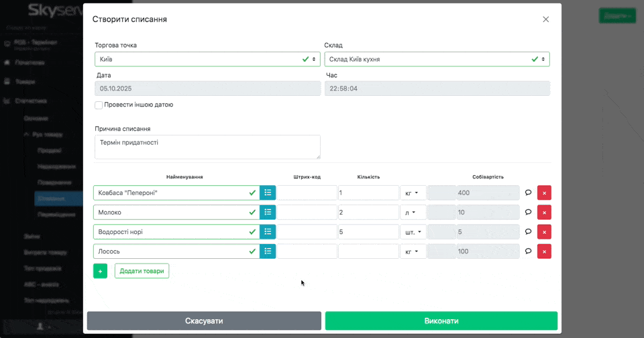644x338 pixels.
Task: Remove the Водорості норі row
Action: [x=544, y=232]
